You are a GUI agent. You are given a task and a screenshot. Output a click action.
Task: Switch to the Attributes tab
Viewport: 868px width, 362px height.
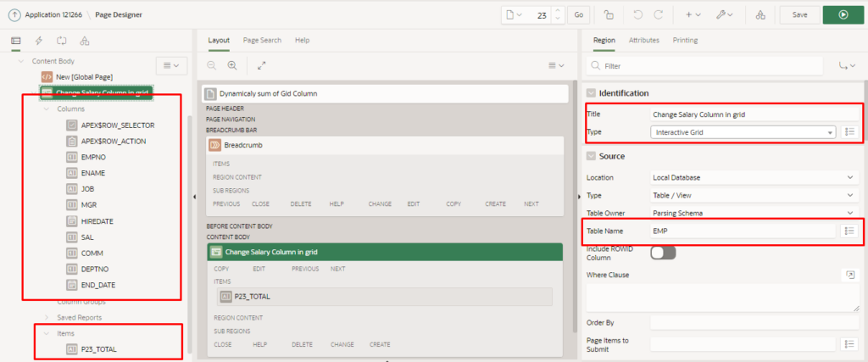(643, 40)
